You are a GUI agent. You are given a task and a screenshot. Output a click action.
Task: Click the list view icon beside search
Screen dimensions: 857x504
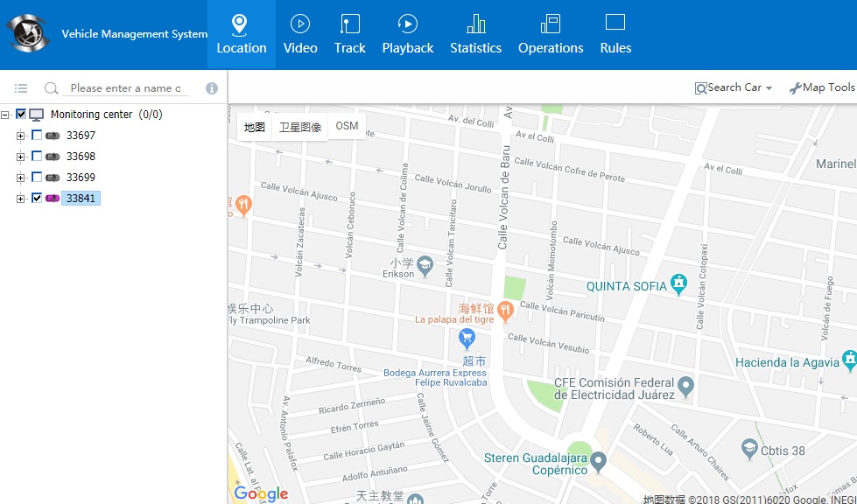[21, 88]
